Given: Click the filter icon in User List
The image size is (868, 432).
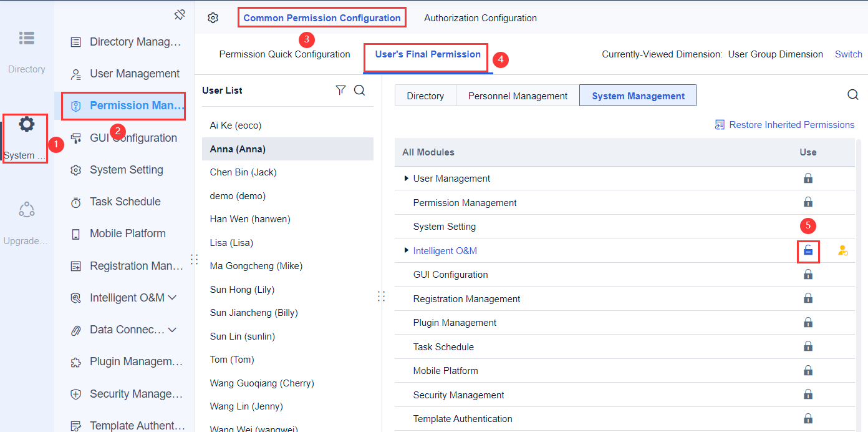Looking at the screenshot, I should [340, 90].
